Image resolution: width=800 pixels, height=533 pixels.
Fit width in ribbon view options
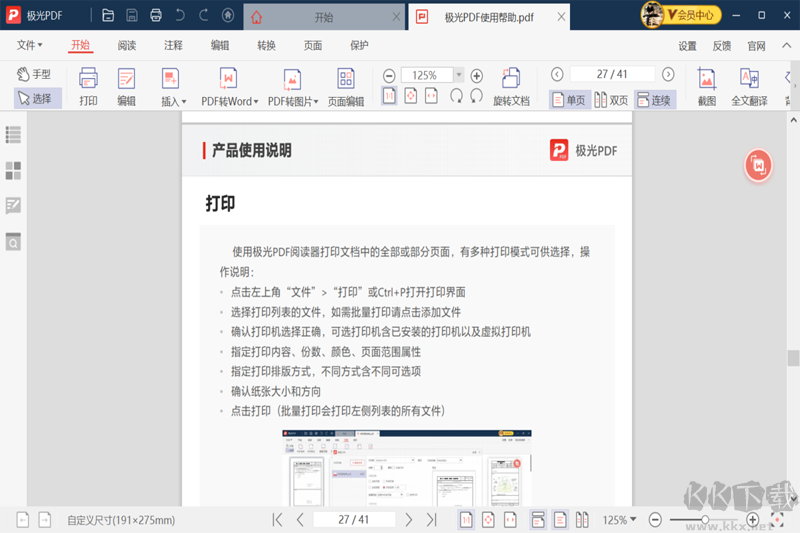432,95
